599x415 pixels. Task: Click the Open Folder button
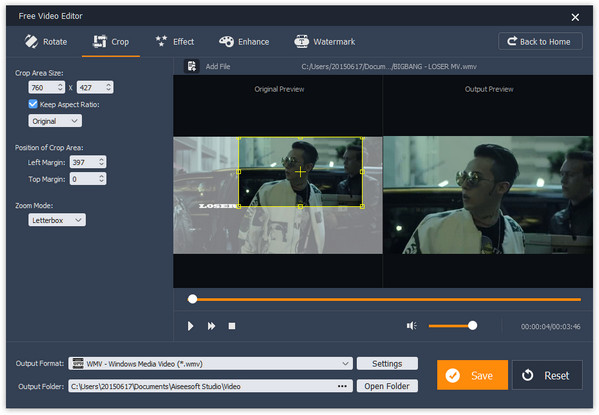point(387,386)
